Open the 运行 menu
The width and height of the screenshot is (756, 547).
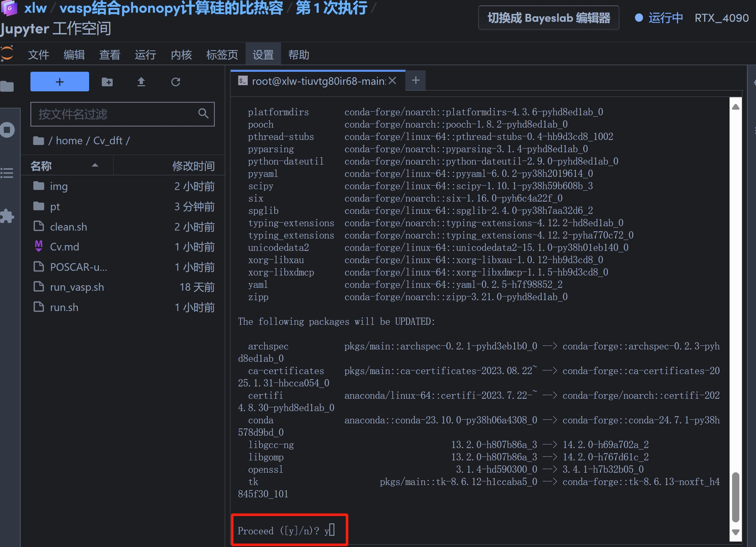point(146,55)
